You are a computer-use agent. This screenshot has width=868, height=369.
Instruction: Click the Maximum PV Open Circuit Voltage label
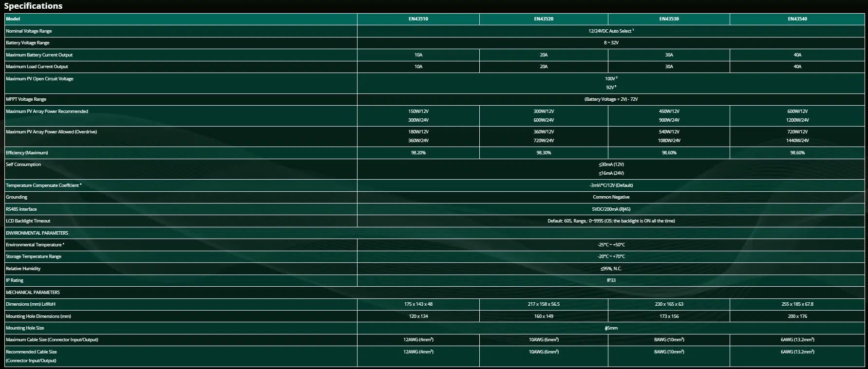[x=39, y=79]
